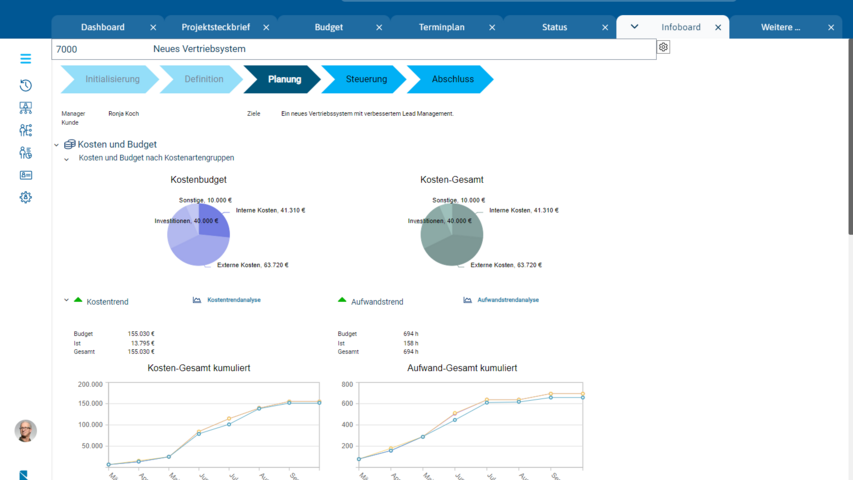
Task: Collapse the Kosten und Budget section
Action: (x=57, y=145)
